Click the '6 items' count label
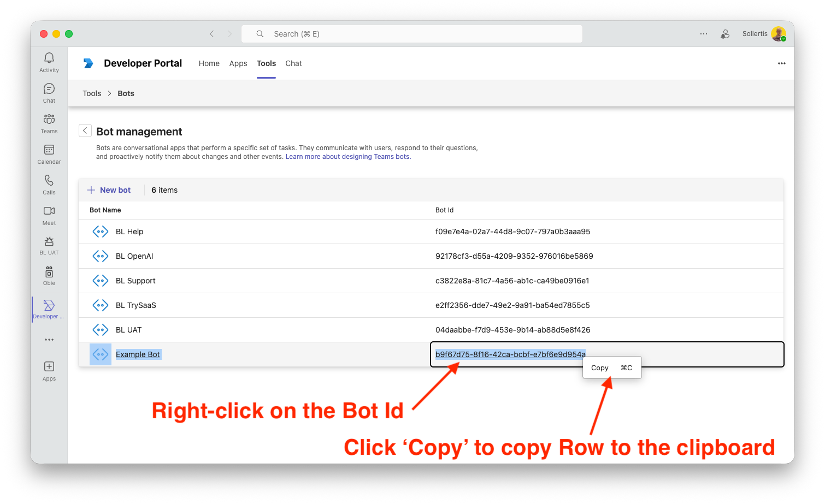The width and height of the screenshot is (825, 504). tap(164, 190)
